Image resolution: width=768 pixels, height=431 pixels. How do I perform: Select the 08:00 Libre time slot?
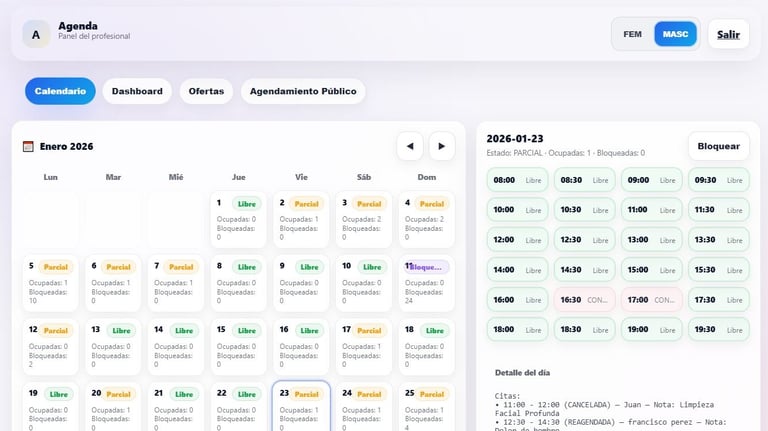tap(517, 180)
